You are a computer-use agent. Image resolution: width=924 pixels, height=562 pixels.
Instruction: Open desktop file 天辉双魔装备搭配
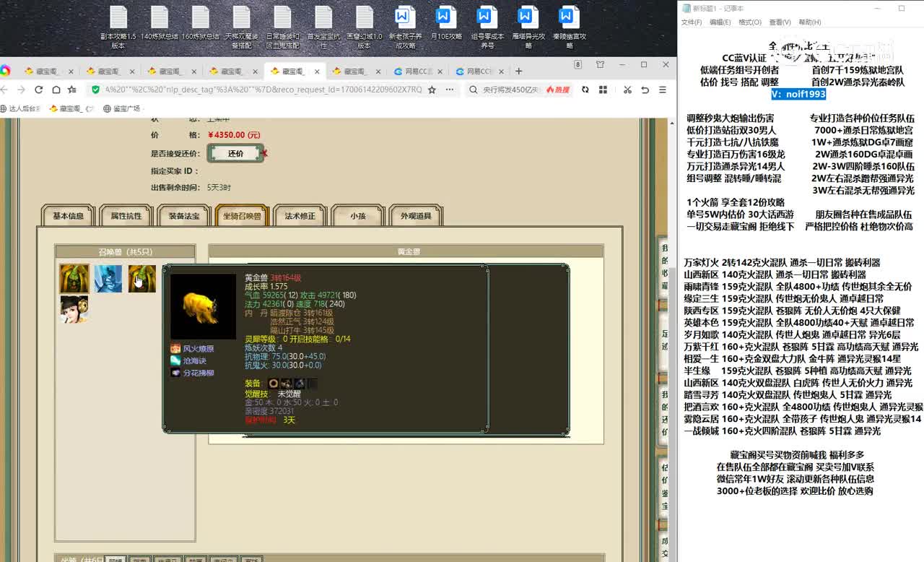click(242, 27)
